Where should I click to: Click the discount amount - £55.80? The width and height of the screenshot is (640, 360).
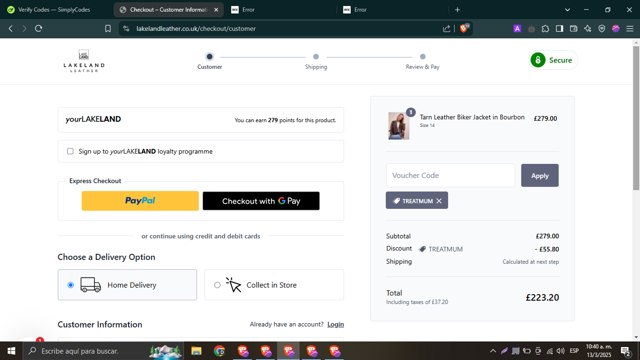click(547, 249)
